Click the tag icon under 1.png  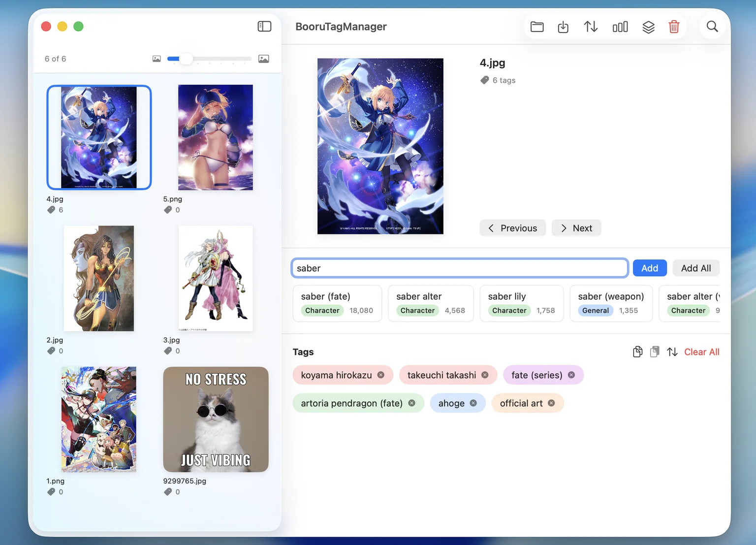click(51, 492)
